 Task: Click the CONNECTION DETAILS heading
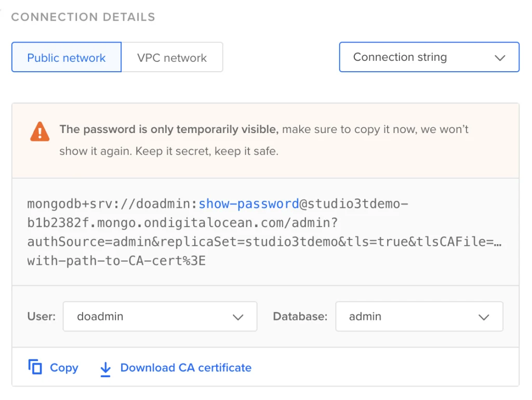[x=83, y=17]
